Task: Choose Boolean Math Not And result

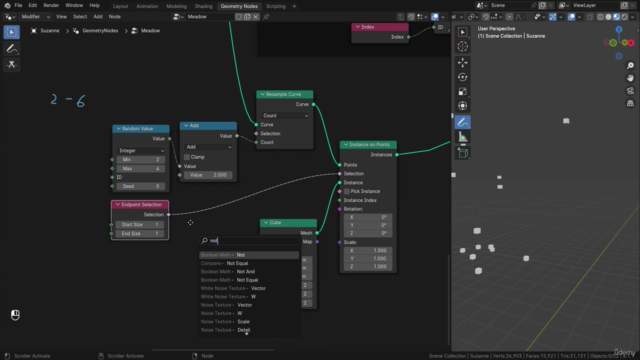Action: 249,272
